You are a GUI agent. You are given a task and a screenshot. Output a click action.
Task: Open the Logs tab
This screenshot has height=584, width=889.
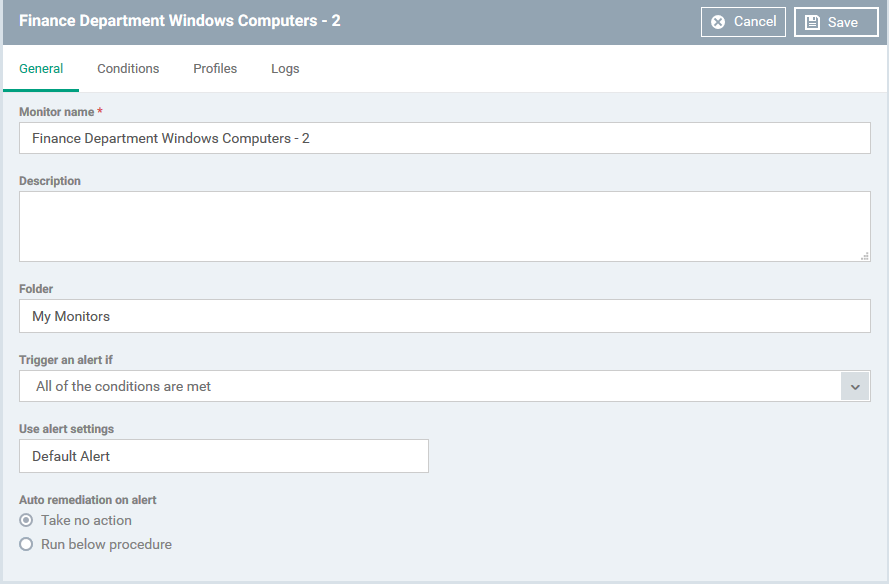click(285, 69)
